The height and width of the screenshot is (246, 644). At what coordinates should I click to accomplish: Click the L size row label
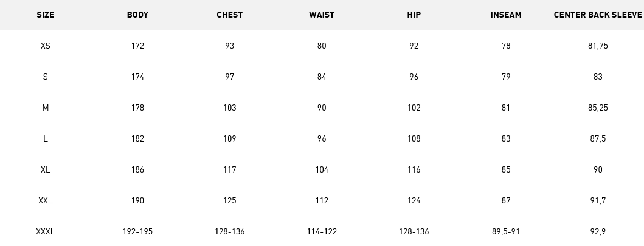point(45,138)
